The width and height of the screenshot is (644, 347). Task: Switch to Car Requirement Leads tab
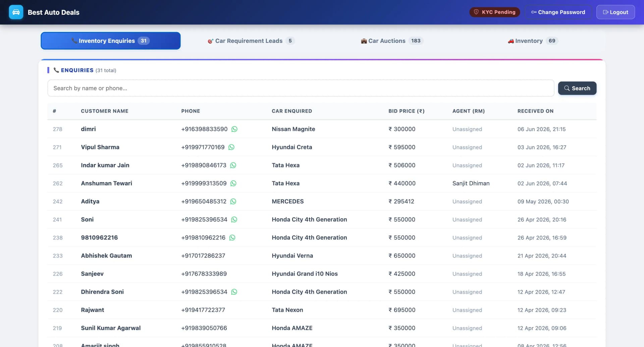coord(251,41)
